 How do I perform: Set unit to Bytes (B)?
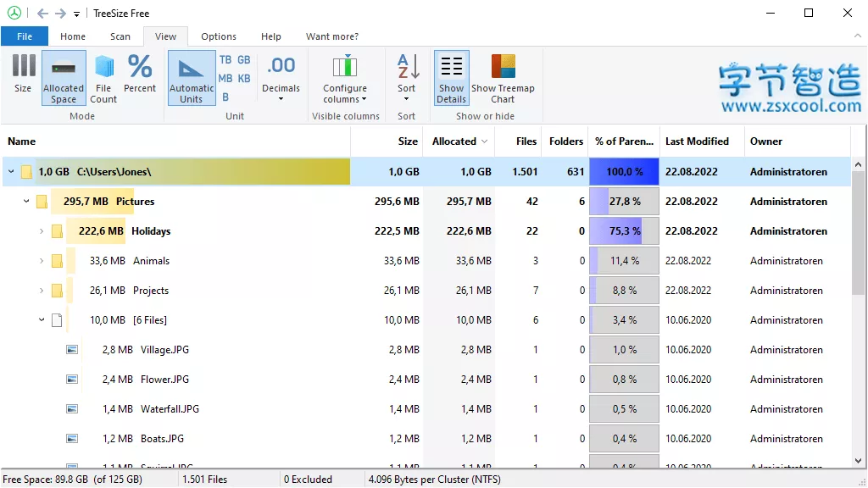[x=225, y=97]
